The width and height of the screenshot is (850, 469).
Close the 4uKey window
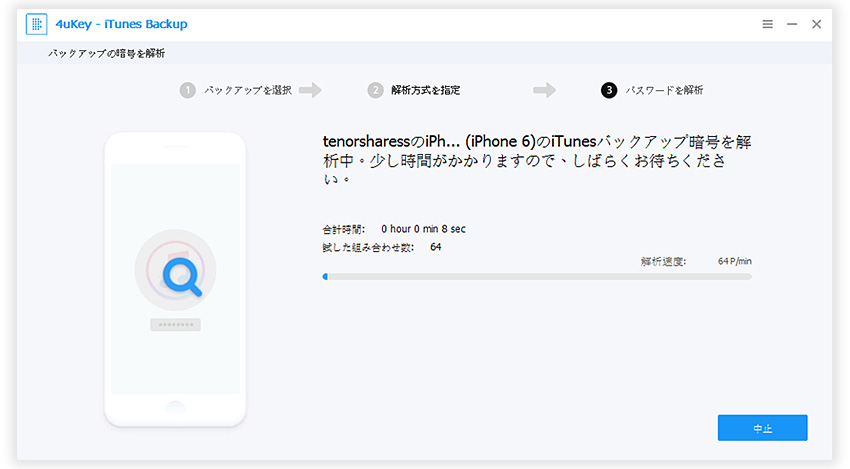816,24
